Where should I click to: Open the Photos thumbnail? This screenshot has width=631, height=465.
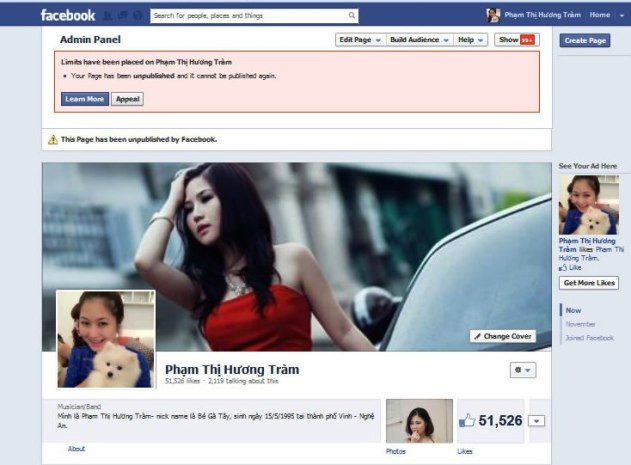click(x=419, y=421)
